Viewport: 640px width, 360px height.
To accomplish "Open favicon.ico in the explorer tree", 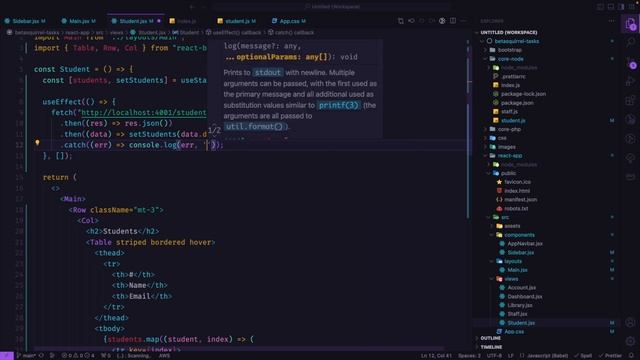I will pos(517,182).
